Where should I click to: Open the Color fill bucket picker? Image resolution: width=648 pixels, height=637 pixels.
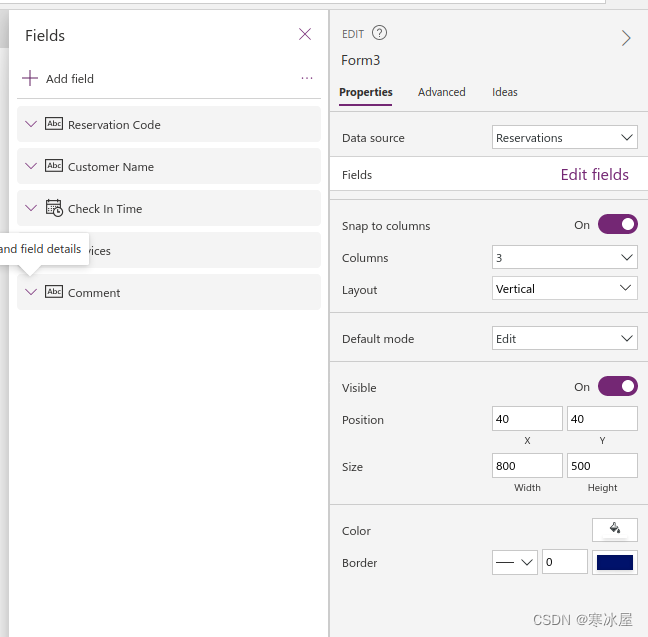tap(614, 529)
